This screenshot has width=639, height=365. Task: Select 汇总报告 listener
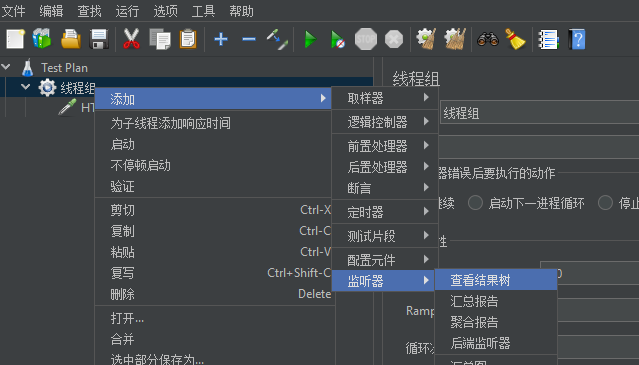[x=496, y=301]
